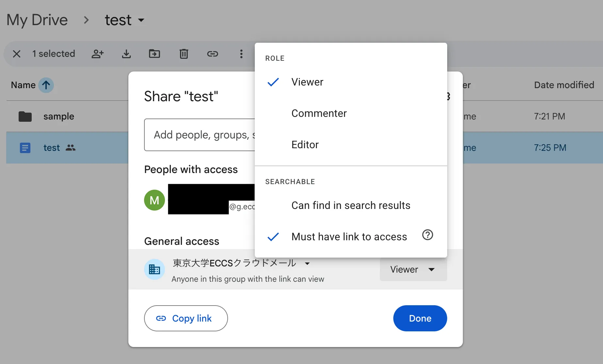Click the 7:25 PM date cell
Image resolution: width=603 pixels, height=364 pixels.
click(550, 148)
